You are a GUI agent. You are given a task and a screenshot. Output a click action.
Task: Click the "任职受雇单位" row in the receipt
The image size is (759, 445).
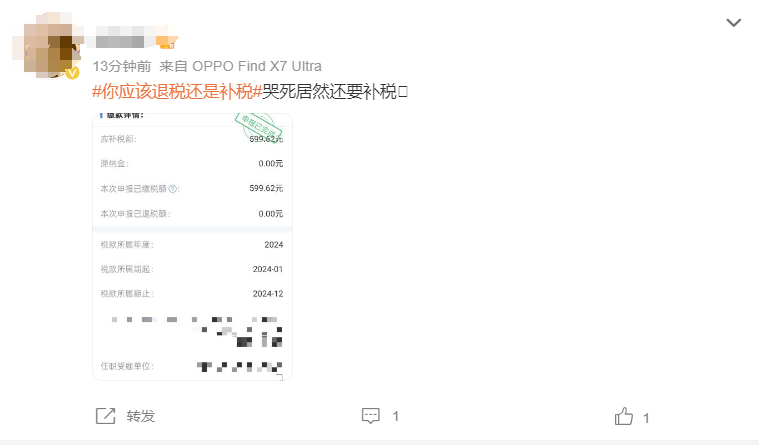[x=192, y=366]
